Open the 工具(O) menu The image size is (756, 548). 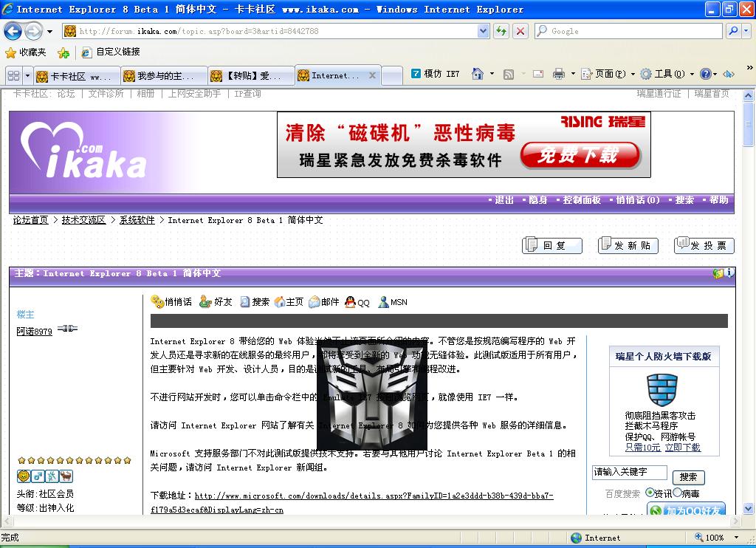coord(667,74)
